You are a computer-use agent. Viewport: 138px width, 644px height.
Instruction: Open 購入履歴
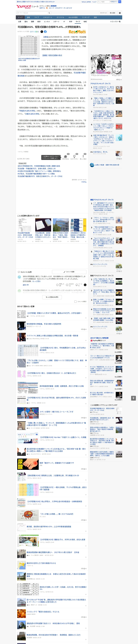point(112,13)
